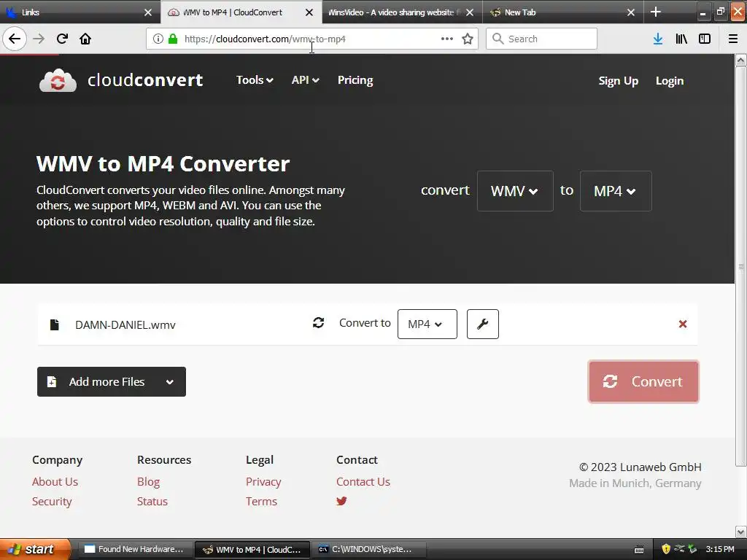Open the Library bookshelf icon
The image size is (747, 560).
point(681,39)
